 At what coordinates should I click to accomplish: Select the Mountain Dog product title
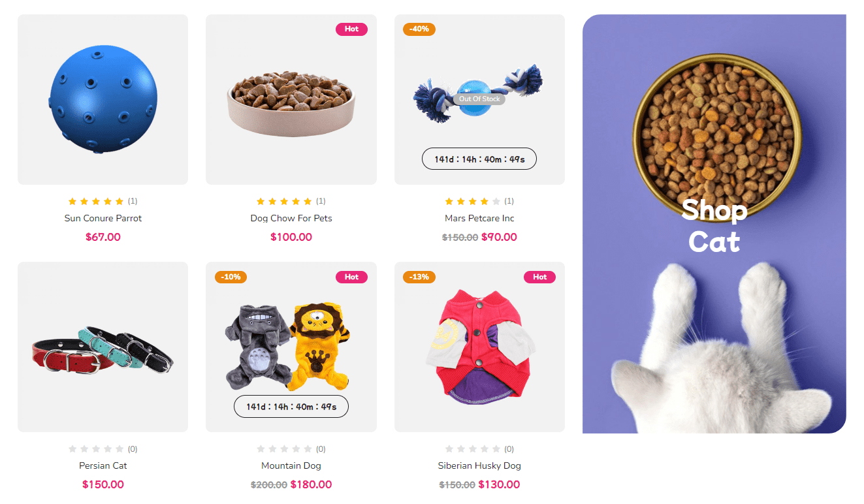click(291, 465)
